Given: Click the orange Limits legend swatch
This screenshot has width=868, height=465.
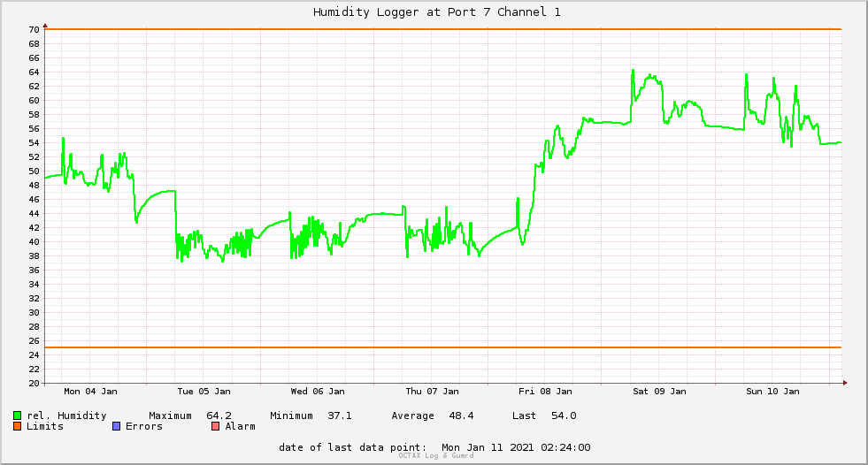Looking at the screenshot, I should [x=17, y=426].
